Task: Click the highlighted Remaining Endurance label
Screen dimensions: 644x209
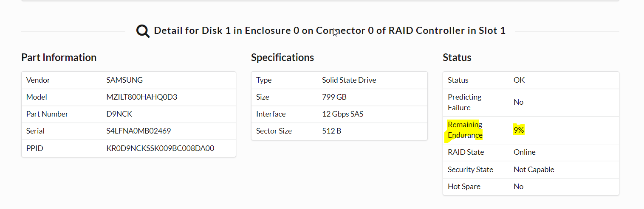Action: [x=465, y=130]
